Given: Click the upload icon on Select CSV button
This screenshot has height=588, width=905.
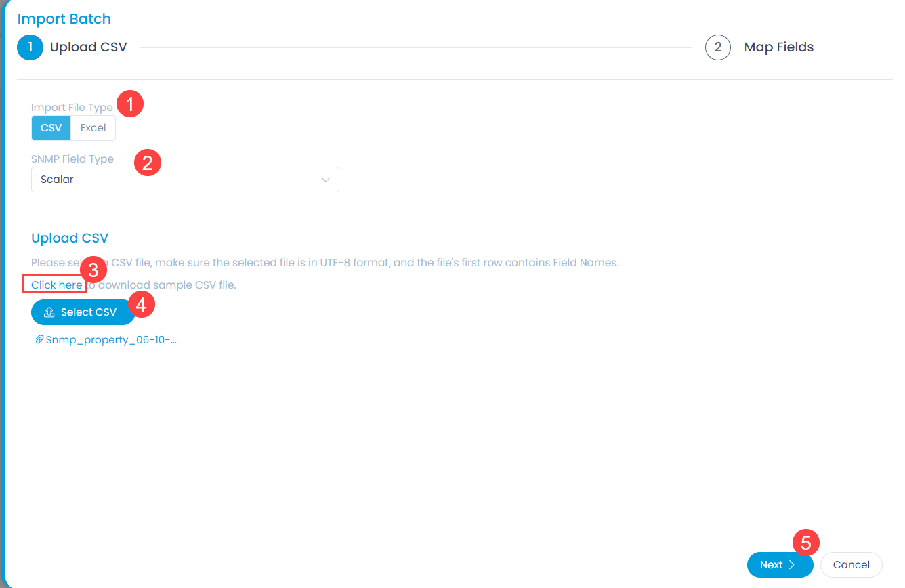Looking at the screenshot, I should pos(49,312).
